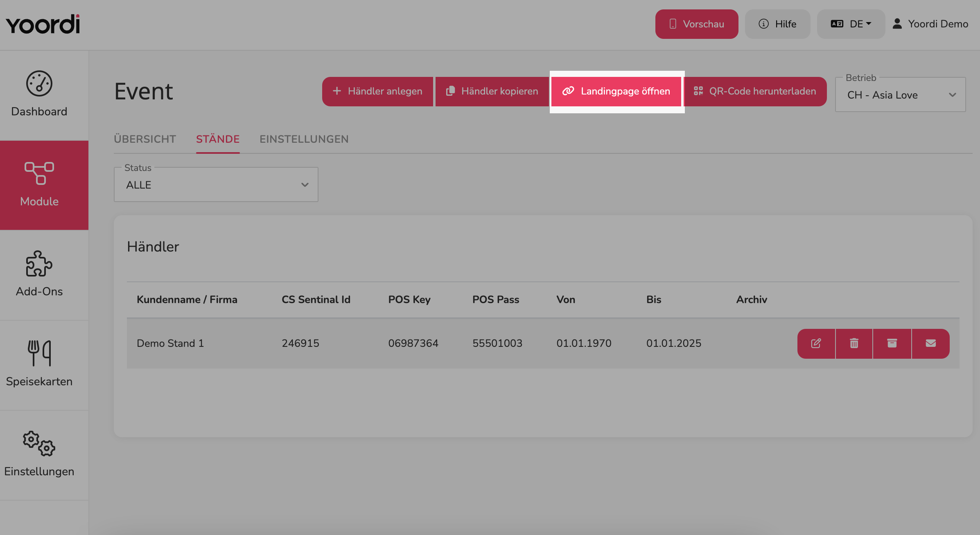Click the yoordi logo

[43, 24]
